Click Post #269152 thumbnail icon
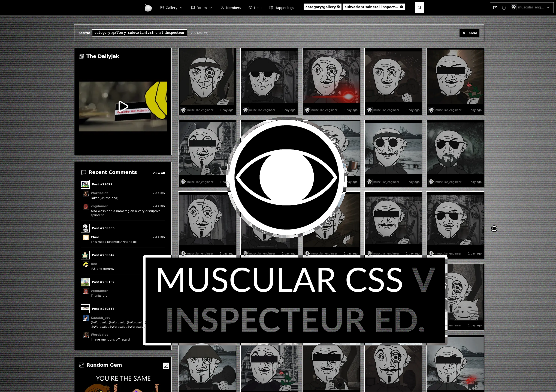556x392 pixels. tap(85, 282)
